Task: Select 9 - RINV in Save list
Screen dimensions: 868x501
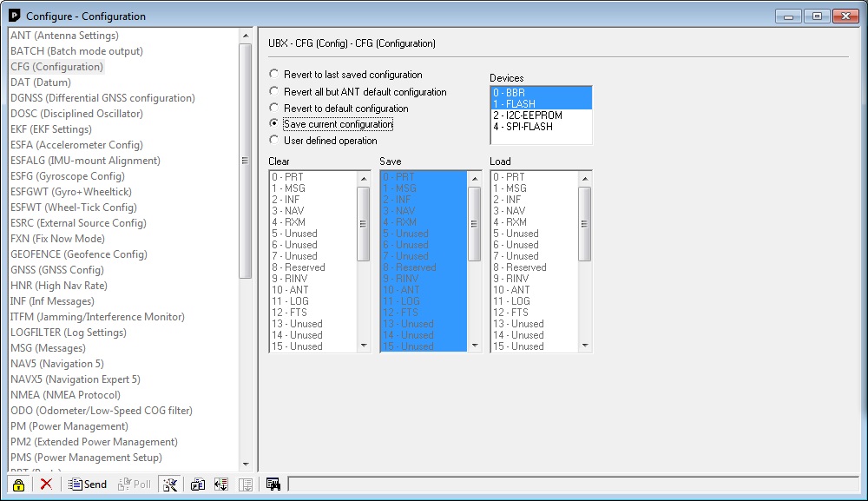Action: (424, 279)
